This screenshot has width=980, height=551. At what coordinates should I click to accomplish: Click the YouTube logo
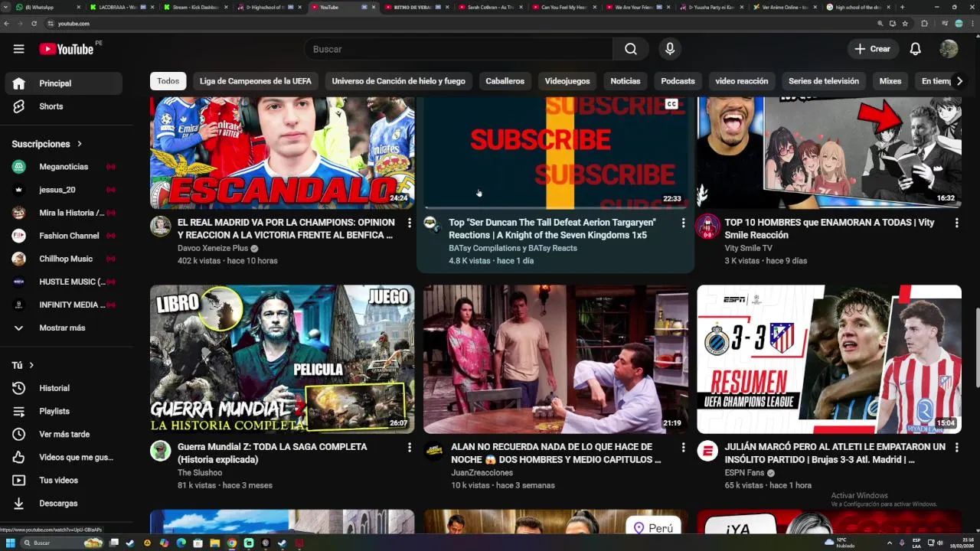(x=67, y=49)
